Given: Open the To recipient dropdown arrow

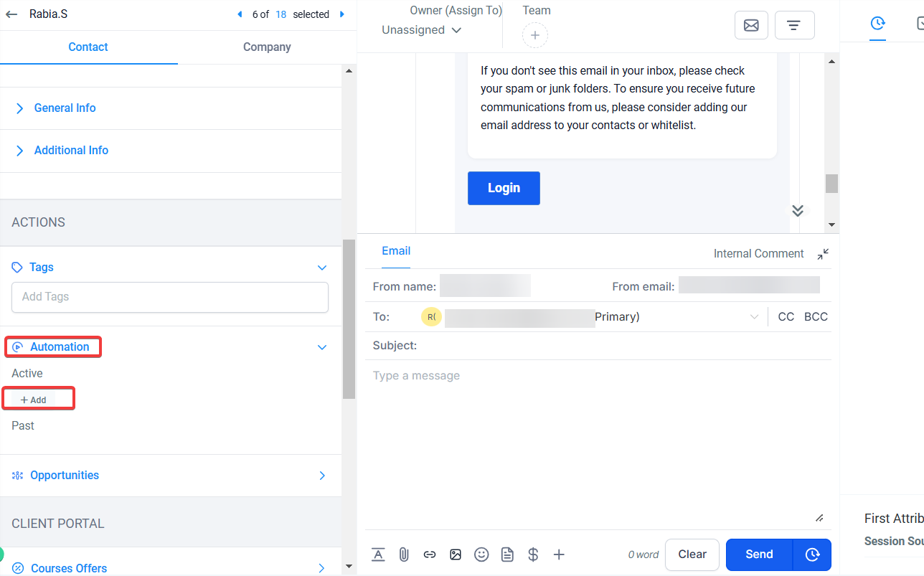Looking at the screenshot, I should pyautogui.click(x=754, y=317).
